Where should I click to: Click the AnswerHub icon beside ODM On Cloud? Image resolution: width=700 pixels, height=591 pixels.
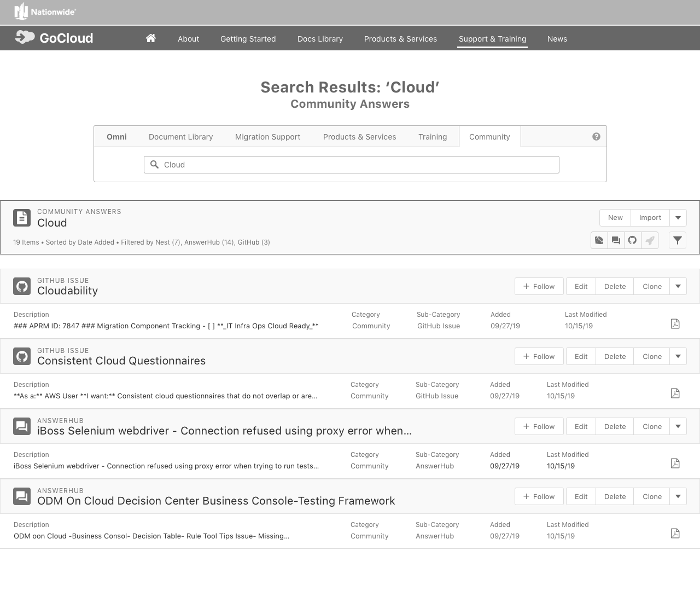(22, 496)
